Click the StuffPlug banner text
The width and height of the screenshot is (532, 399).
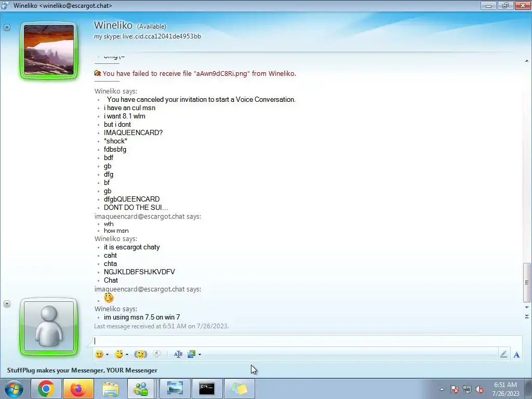click(x=82, y=370)
